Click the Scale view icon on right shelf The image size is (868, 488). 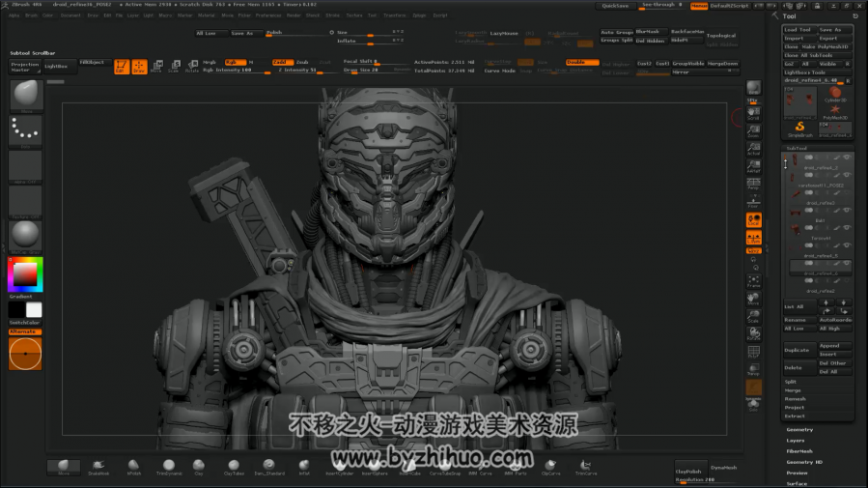[x=753, y=316]
